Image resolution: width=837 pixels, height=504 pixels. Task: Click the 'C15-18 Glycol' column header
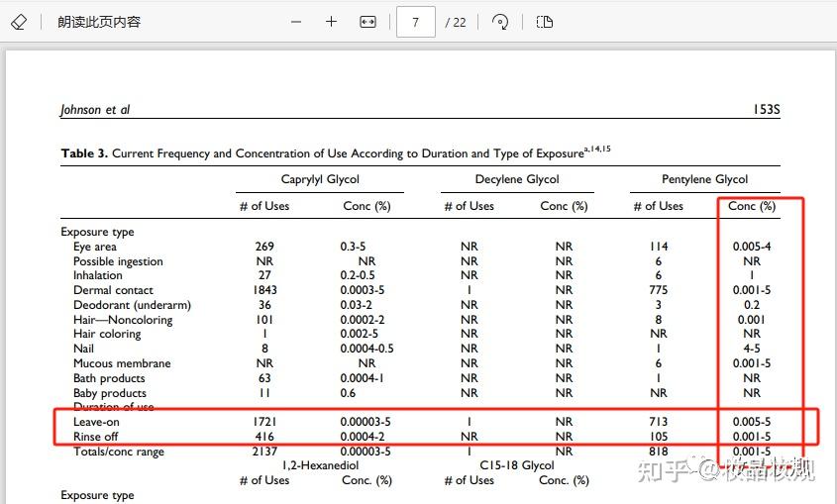coord(517,465)
